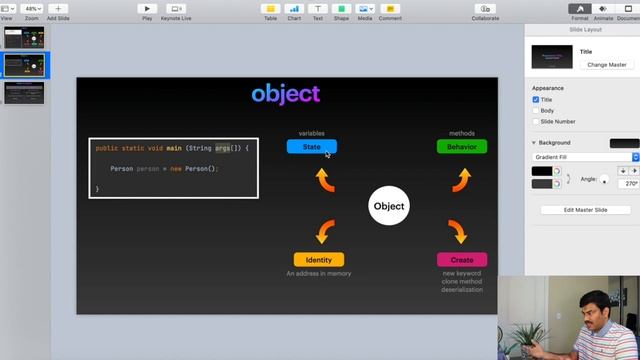This screenshot has height=360, width=640.
Task: Select the green Behavior box
Action: pos(462,147)
